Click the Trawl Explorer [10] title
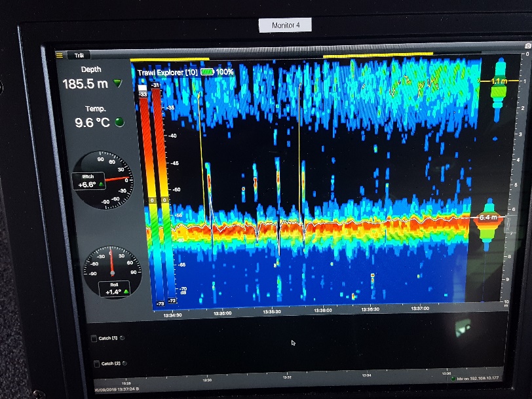Image resolution: width=532 pixels, height=399 pixels. 166,71
